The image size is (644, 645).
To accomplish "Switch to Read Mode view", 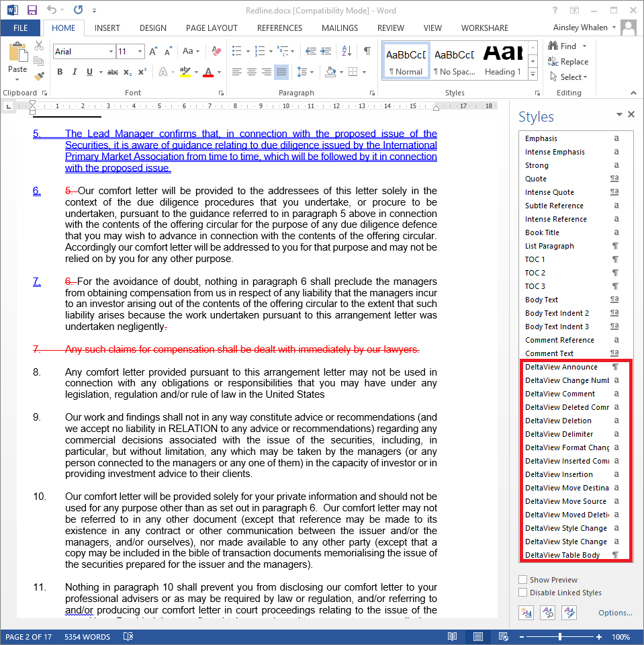I will (452, 636).
